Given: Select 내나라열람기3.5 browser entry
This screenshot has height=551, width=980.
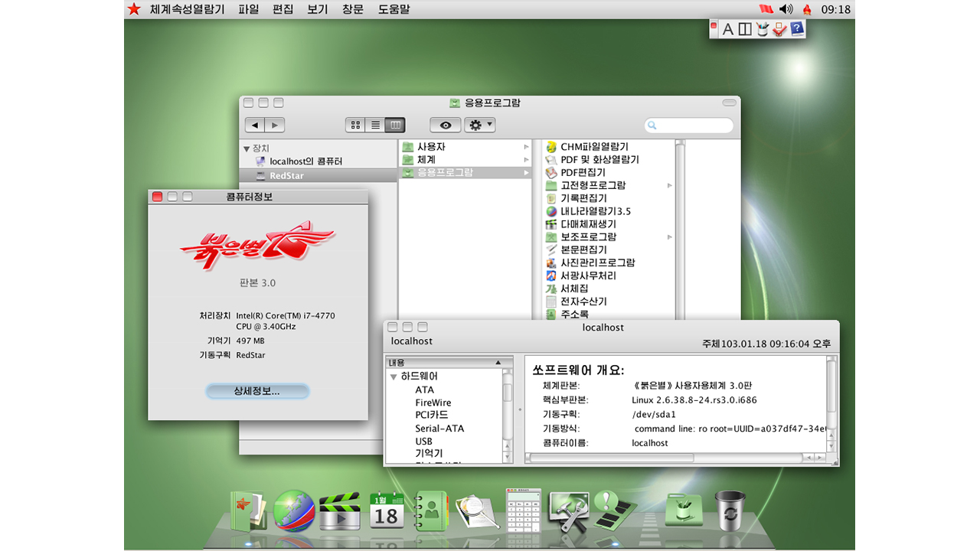Looking at the screenshot, I should pos(596,211).
